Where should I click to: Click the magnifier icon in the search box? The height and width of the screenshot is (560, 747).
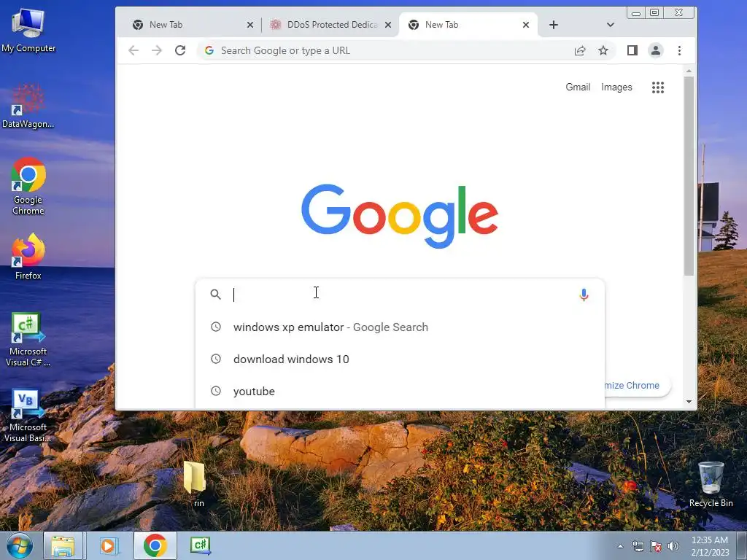pyautogui.click(x=216, y=295)
